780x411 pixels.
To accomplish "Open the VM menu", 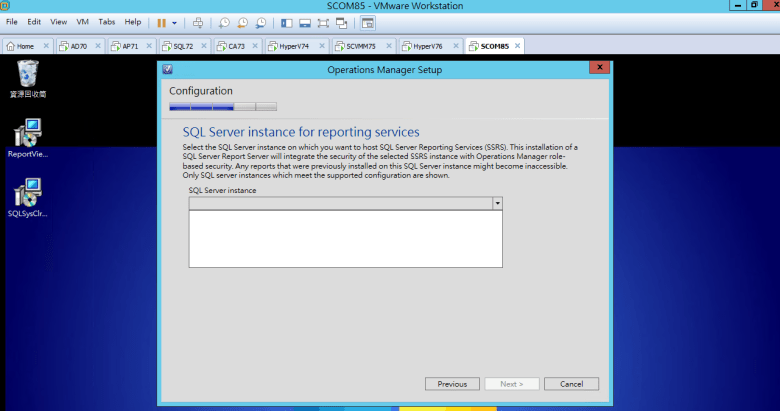I will [x=83, y=22].
